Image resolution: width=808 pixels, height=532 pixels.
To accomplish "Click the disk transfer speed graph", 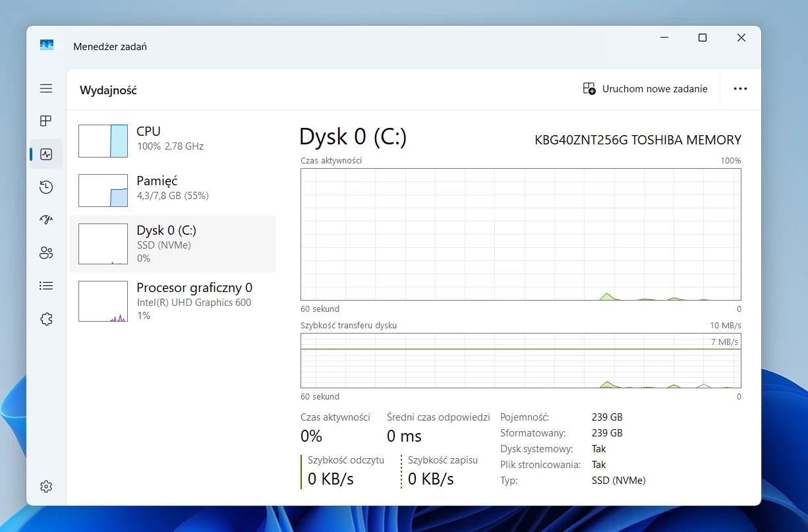I will tap(521, 361).
